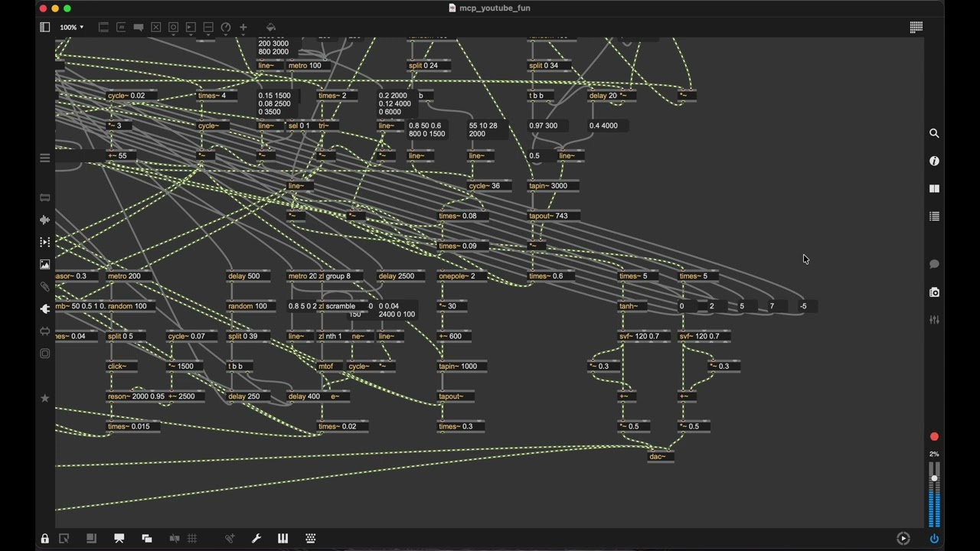Open the inspector info icon
The image size is (980, 551).
point(934,161)
